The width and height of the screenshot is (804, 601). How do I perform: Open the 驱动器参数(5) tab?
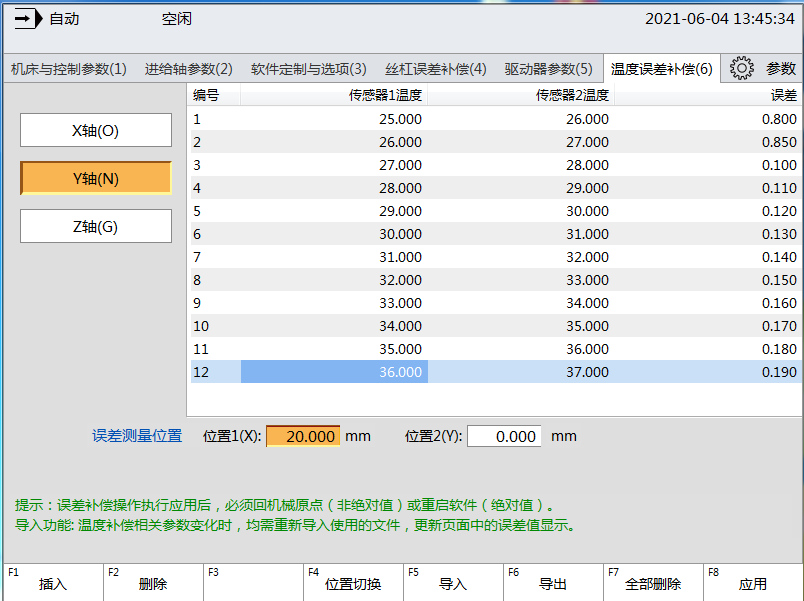(548, 69)
